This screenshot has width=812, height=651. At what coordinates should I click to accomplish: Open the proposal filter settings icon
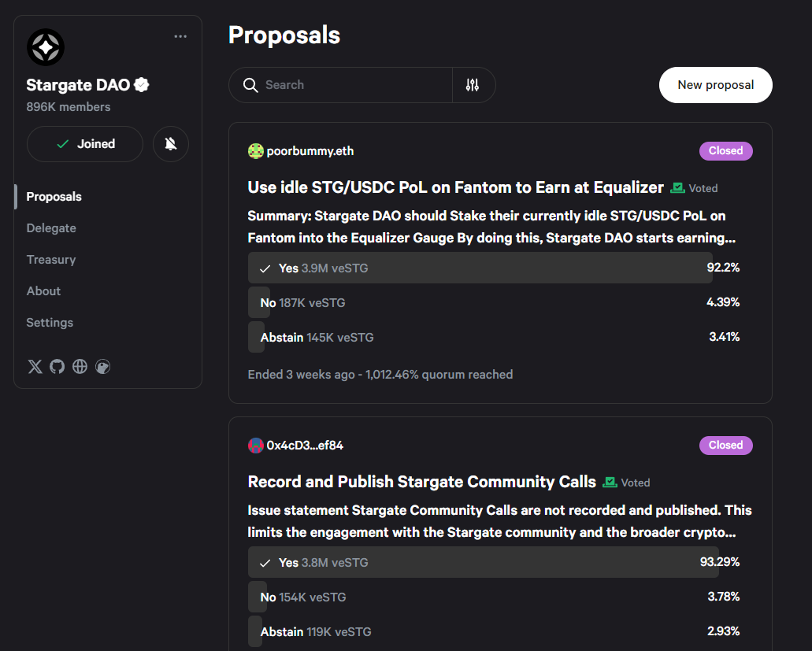coord(473,85)
